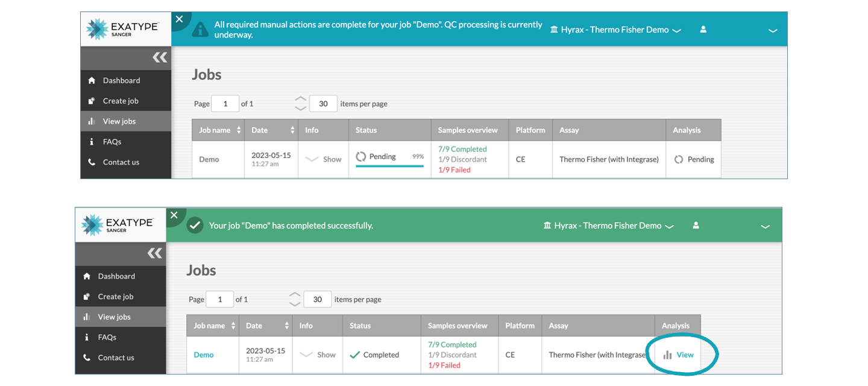Viewport: 868px width, 386px height.
Task: Expand Show info for pending Demo job
Action: point(324,159)
